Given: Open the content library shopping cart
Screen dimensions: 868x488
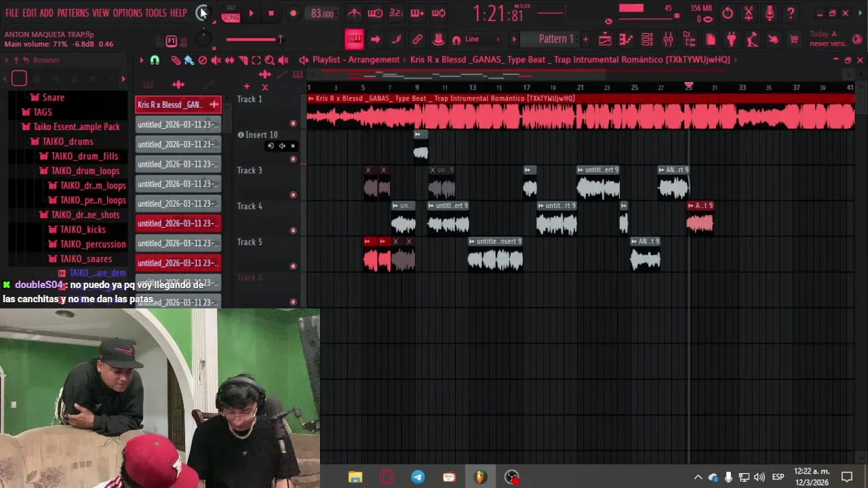Looking at the screenshot, I should click(x=794, y=39).
